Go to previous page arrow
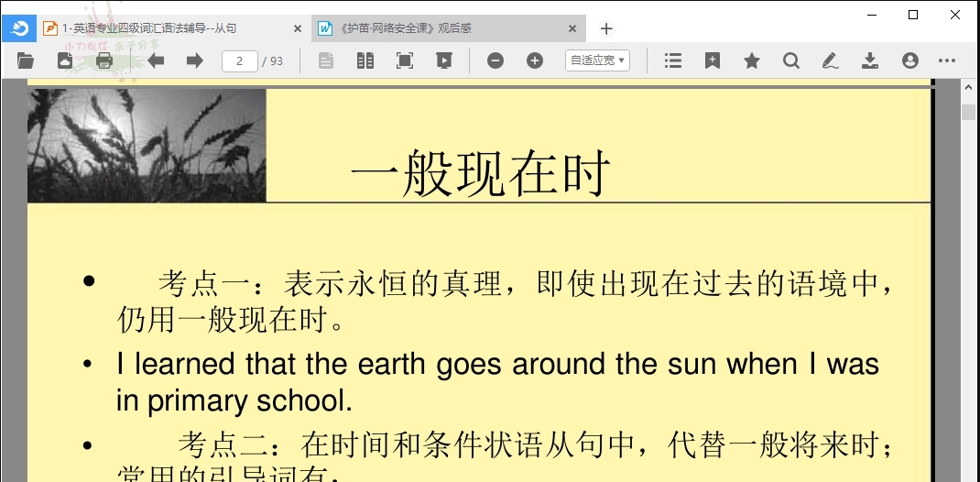This screenshot has width=980, height=482. [156, 60]
